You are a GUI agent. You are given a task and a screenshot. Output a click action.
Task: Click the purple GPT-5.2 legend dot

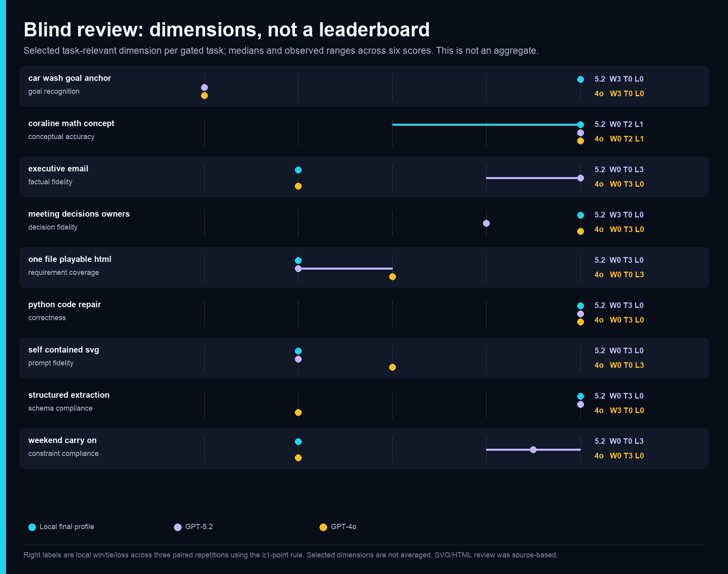[178, 527]
